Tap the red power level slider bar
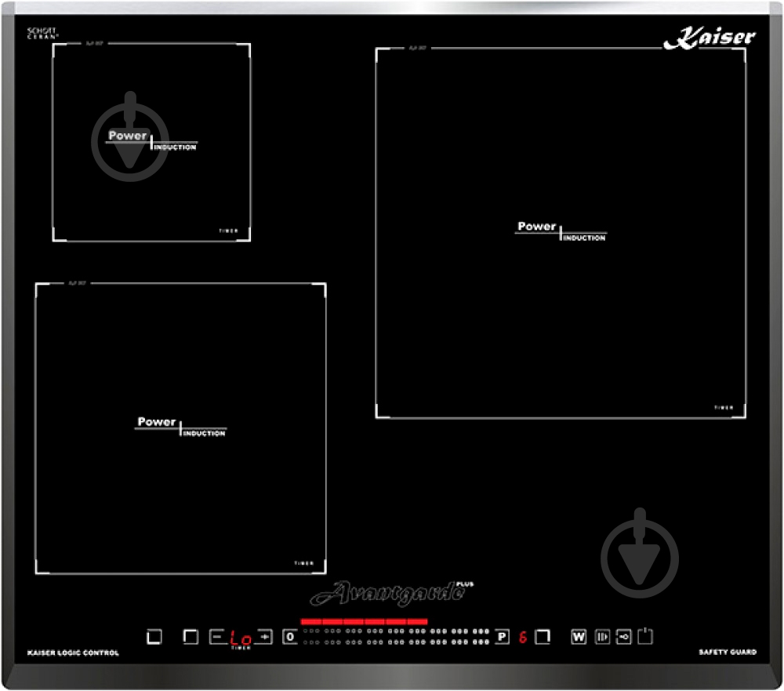Image resolution: width=784 pixels, height=691 pixels. click(x=364, y=621)
